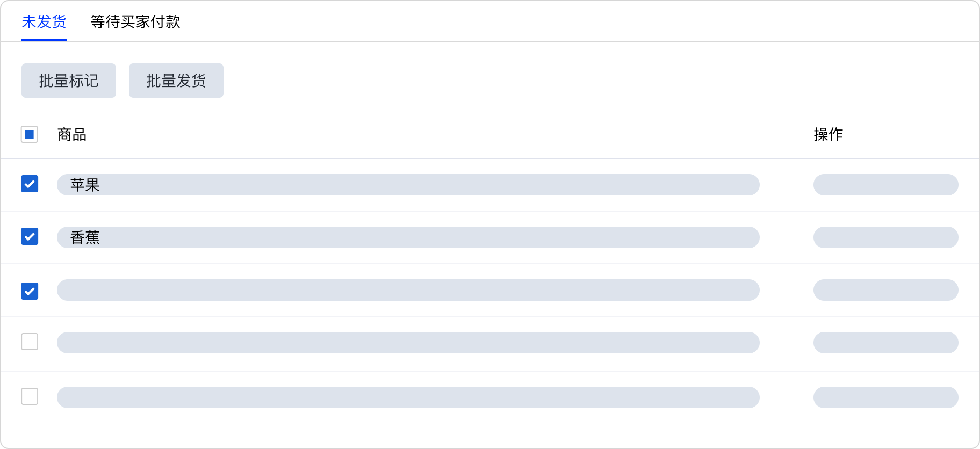Uncheck the 苹果 row checkbox

pyautogui.click(x=30, y=184)
